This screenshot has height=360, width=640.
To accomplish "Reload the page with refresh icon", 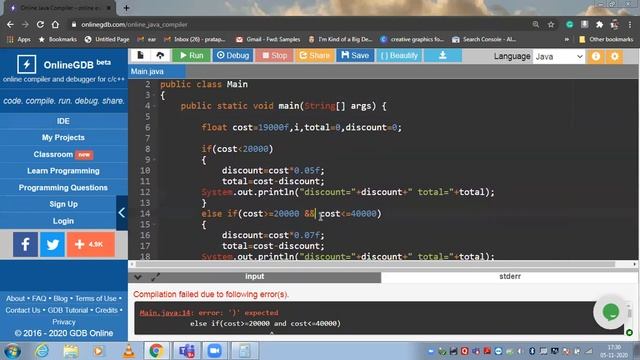I will coord(40,24).
